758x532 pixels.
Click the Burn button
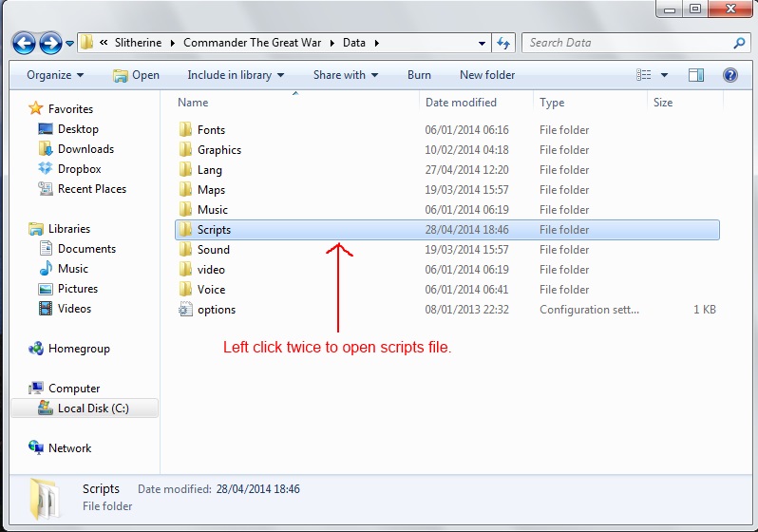[x=419, y=75]
